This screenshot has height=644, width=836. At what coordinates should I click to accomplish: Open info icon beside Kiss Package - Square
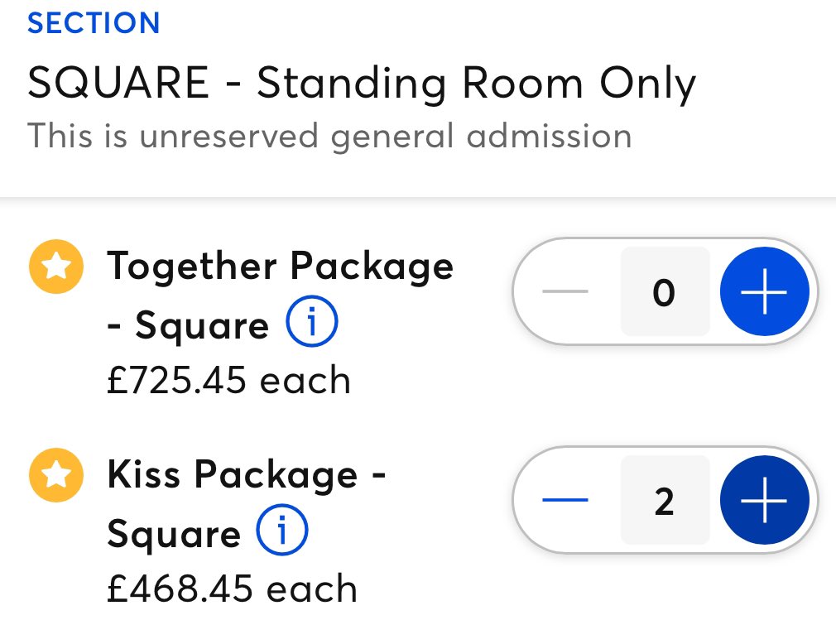tap(282, 534)
